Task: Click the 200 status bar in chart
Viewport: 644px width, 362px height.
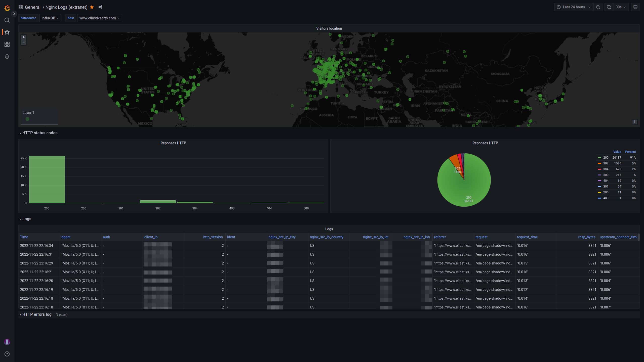Action: [47, 179]
